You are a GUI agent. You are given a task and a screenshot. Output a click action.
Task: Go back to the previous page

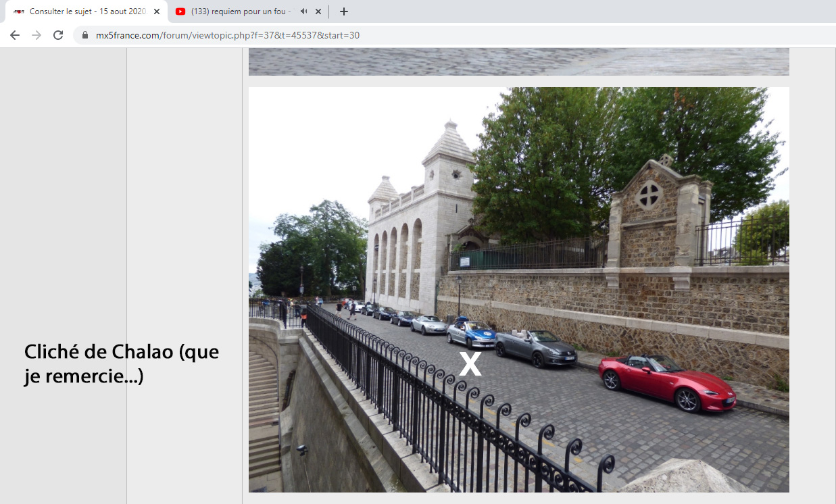pyautogui.click(x=15, y=35)
